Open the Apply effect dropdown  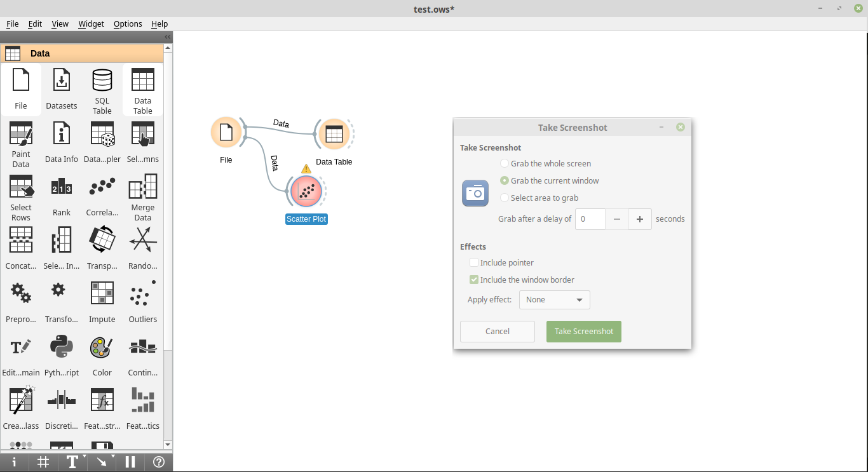coord(554,299)
